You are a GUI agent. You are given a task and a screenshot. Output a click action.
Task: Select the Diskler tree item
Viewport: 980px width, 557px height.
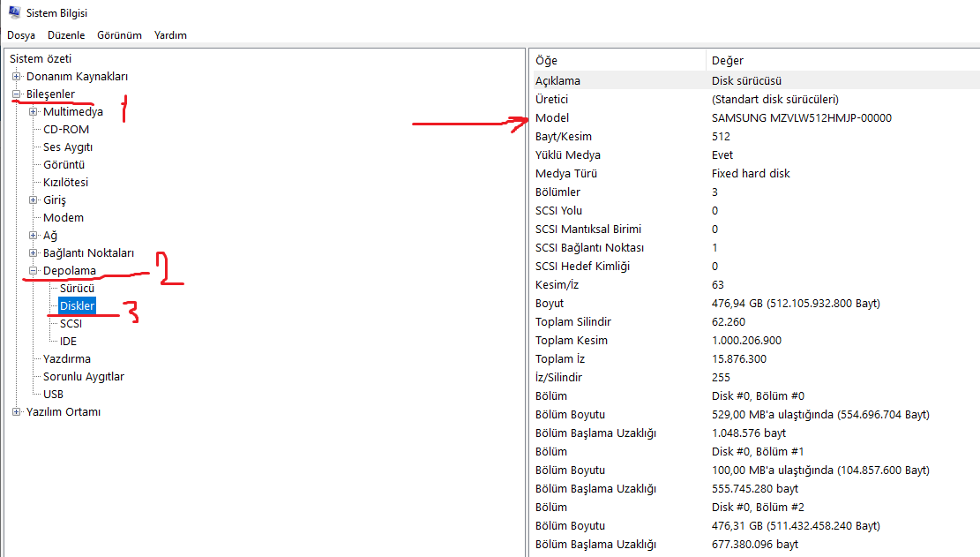coord(77,305)
